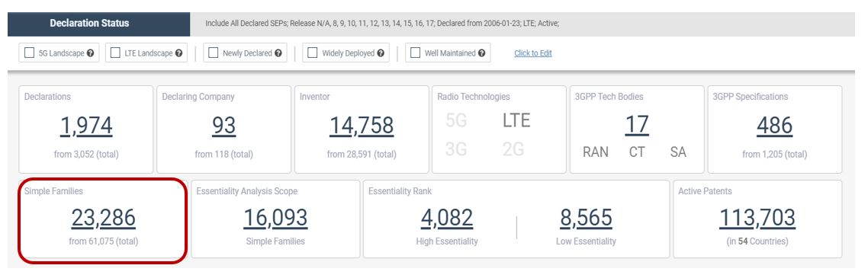Click the 'from 3,052 (total)' text
Screen dimensions: 868x278
click(85, 155)
